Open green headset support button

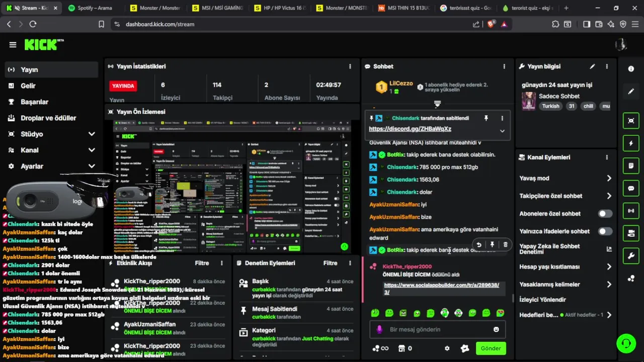click(x=626, y=343)
